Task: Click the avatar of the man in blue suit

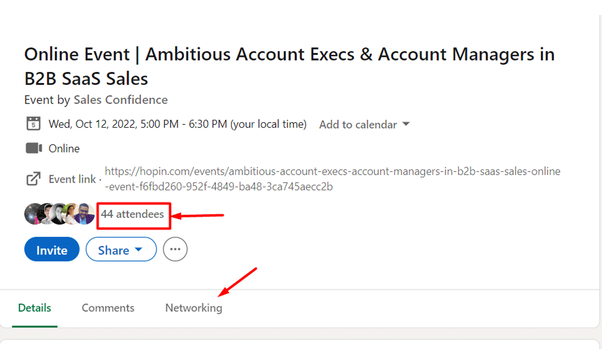Action: (x=85, y=214)
